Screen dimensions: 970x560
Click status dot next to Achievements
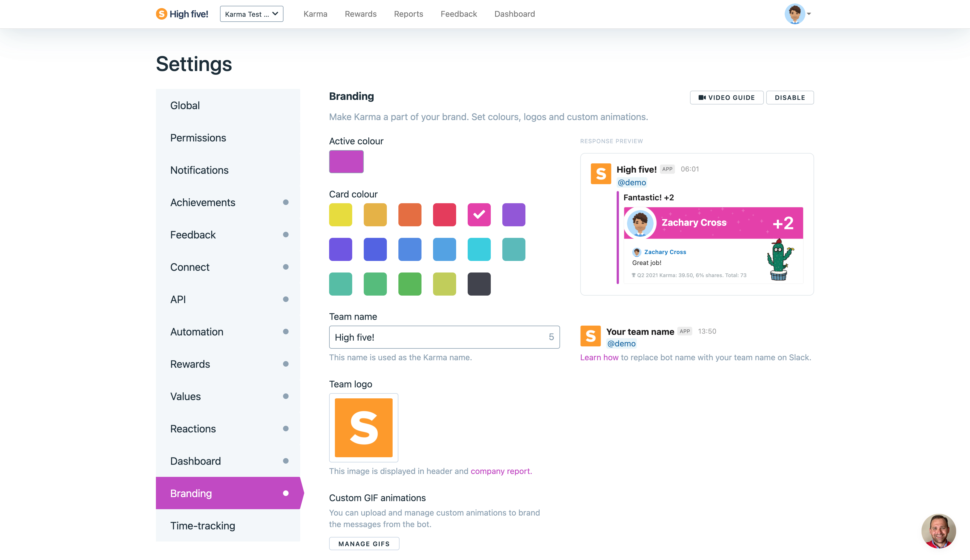(286, 202)
